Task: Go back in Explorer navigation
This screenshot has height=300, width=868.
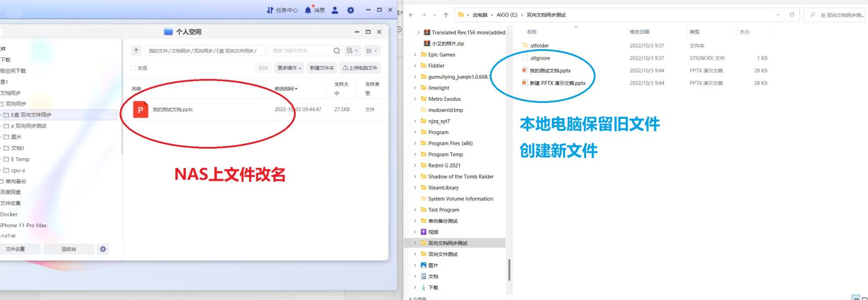Action: (x=411, y=15)
